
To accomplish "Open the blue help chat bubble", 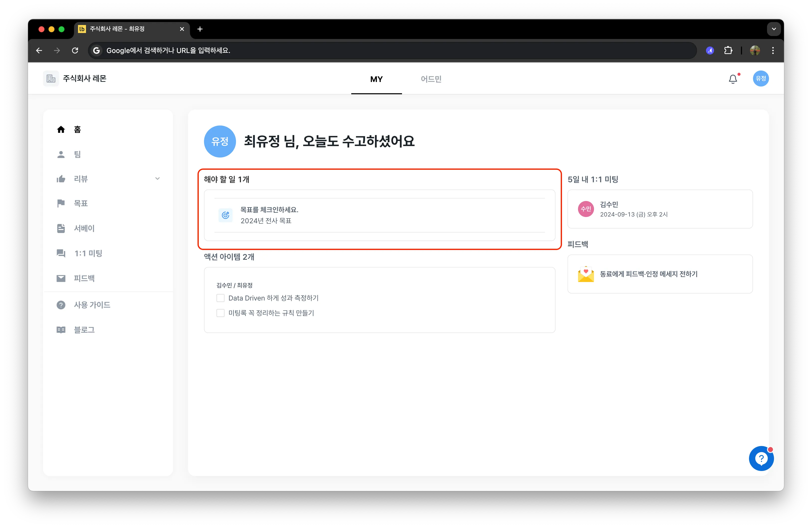I will tap(761, 459).
